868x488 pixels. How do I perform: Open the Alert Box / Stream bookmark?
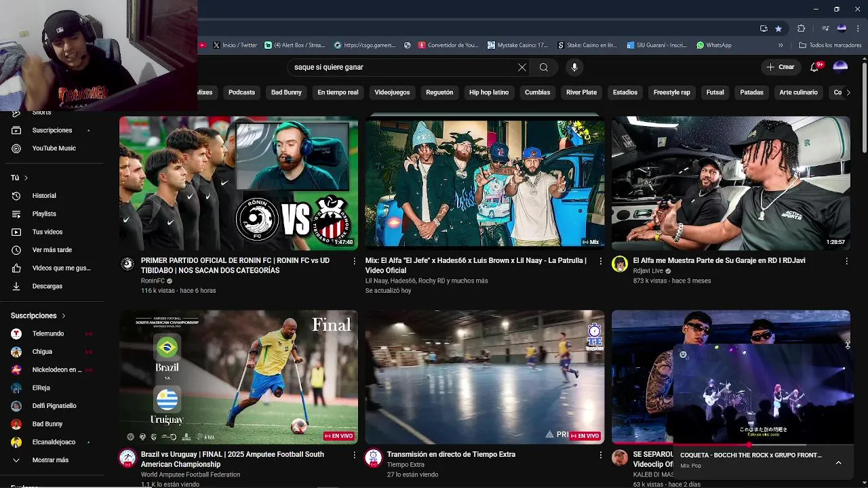[294, 45]
